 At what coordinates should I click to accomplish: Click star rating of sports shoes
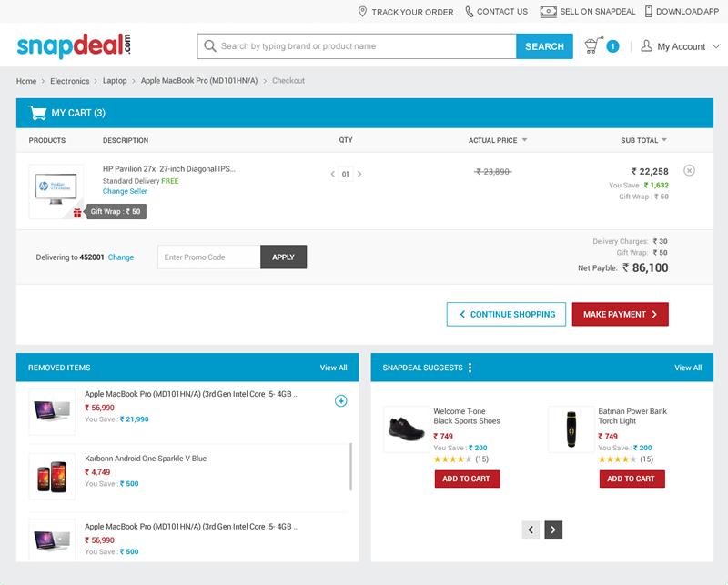click(x=452, y=459)
